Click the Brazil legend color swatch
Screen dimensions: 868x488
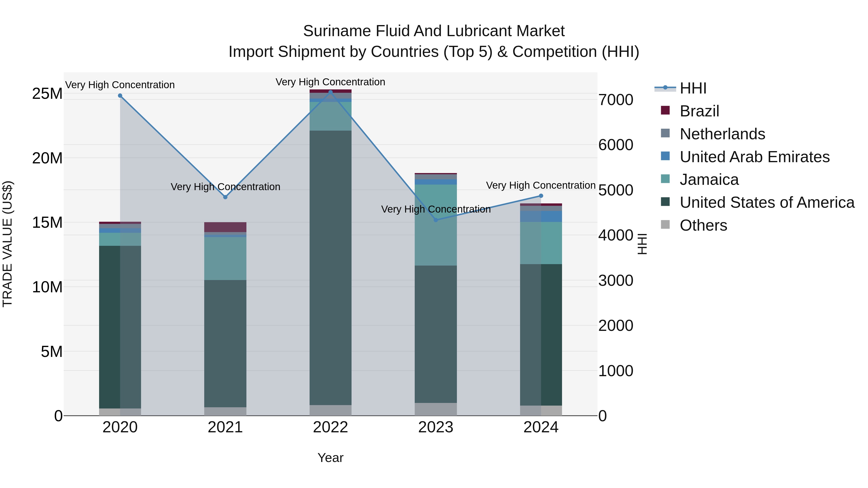point(665,110)
